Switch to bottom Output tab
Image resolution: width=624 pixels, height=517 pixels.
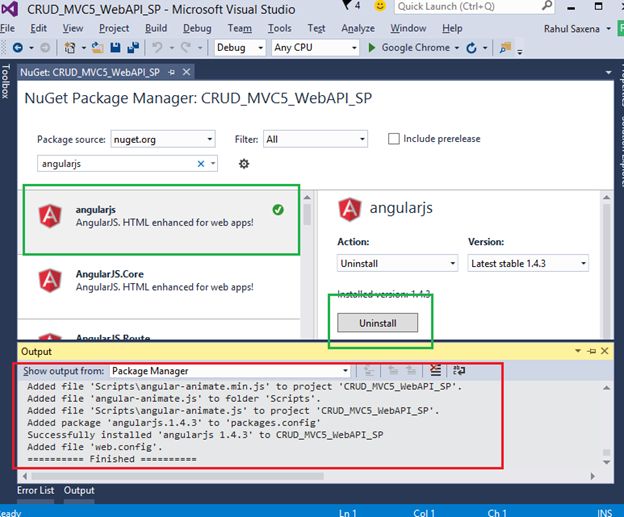(79, 490)
